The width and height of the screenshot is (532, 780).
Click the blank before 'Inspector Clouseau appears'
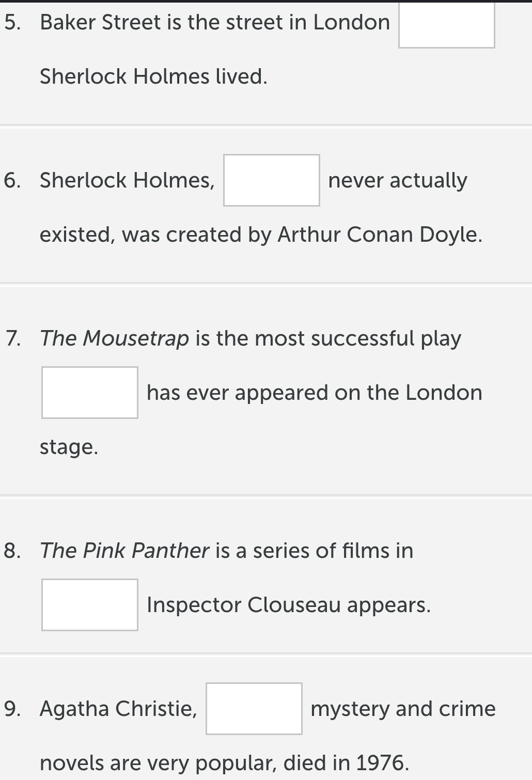[90, 605]
